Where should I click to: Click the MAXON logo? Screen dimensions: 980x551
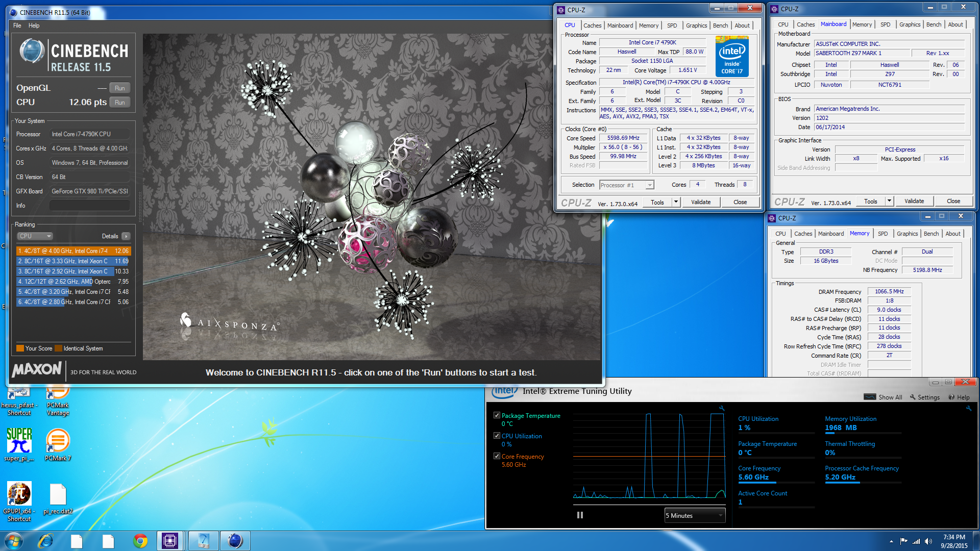pyautogui.click(x=37, y=369)
